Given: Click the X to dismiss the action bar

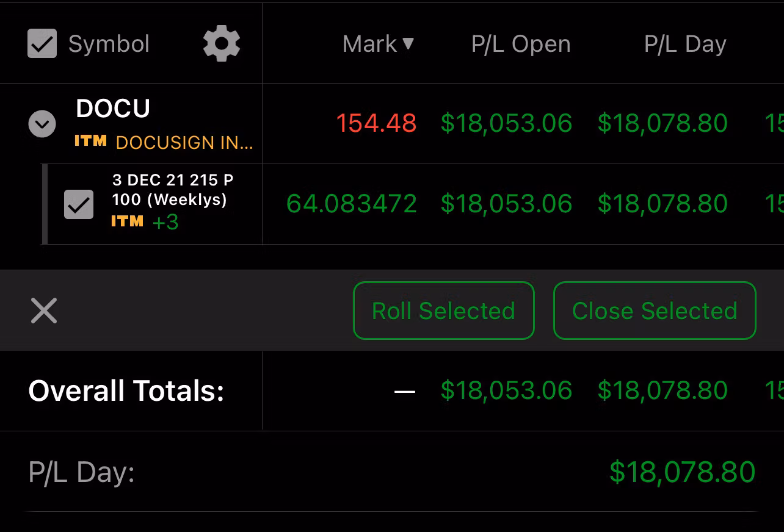Looking at the screenshot, I should pyautogui.click(x=43, y=311).
